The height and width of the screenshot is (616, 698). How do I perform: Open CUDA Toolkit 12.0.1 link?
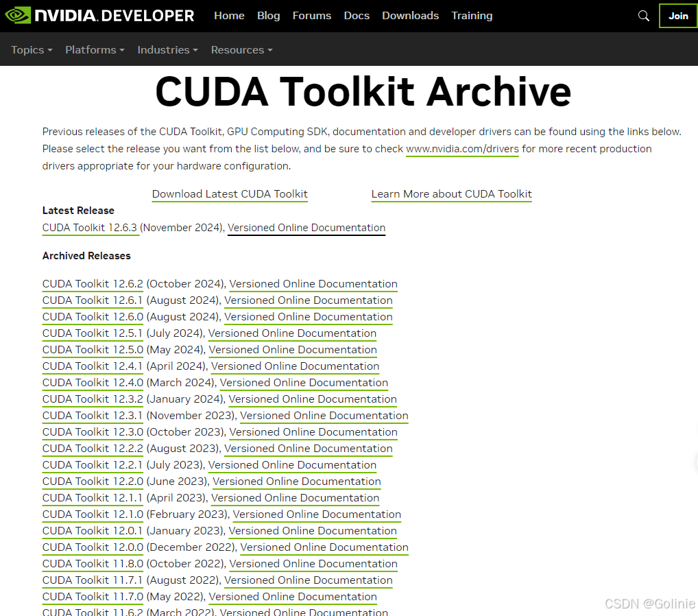click(93, 531)
